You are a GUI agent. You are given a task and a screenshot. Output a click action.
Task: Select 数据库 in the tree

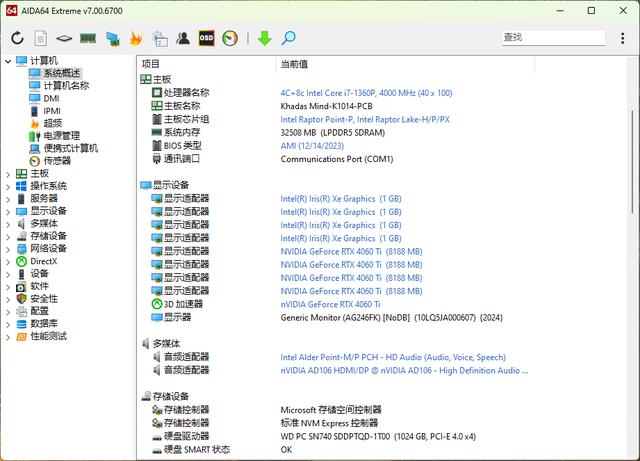[x=44, y=324]
